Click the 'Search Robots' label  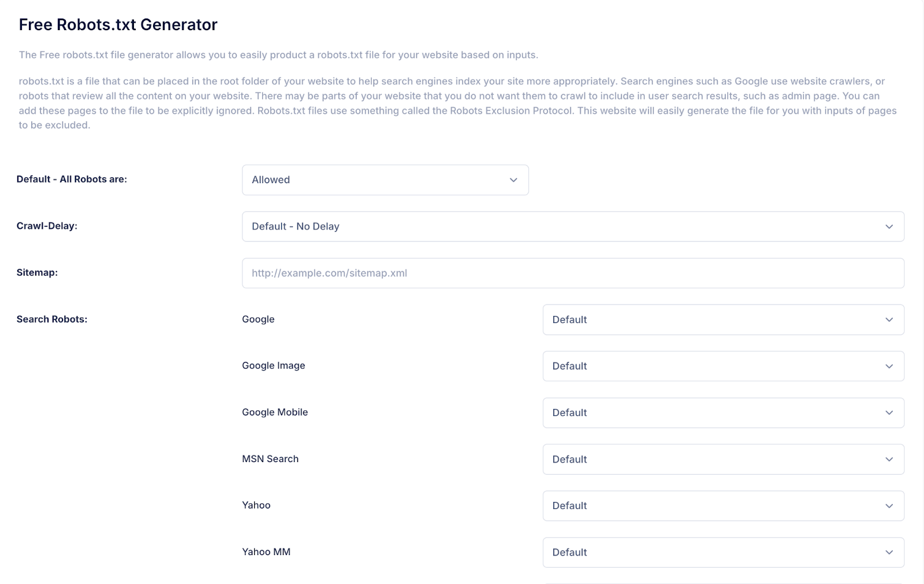pyautogui.click(x=51, y=319)
